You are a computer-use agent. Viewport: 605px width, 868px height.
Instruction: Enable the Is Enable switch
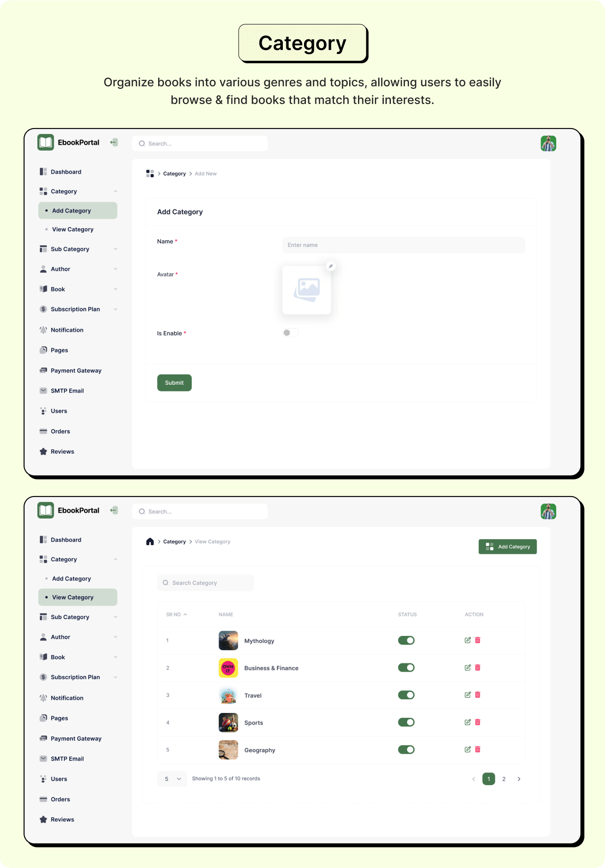point(290,333)
